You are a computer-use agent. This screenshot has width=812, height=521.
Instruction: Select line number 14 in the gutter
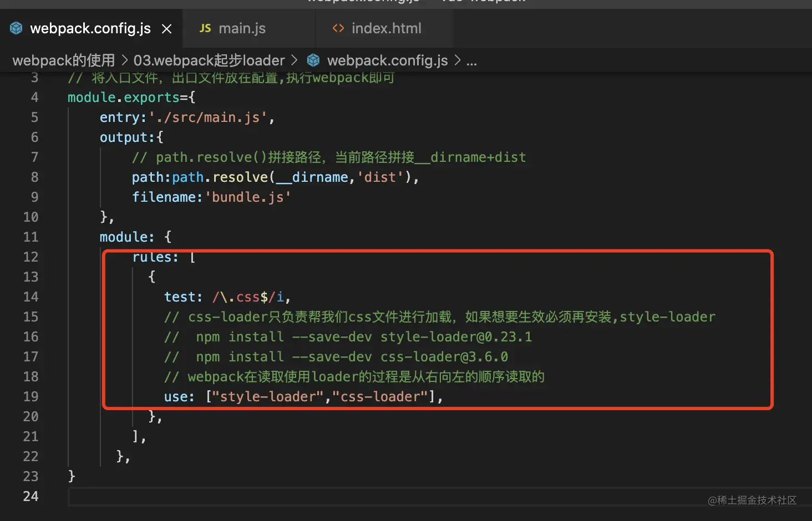tap(31, 297)
